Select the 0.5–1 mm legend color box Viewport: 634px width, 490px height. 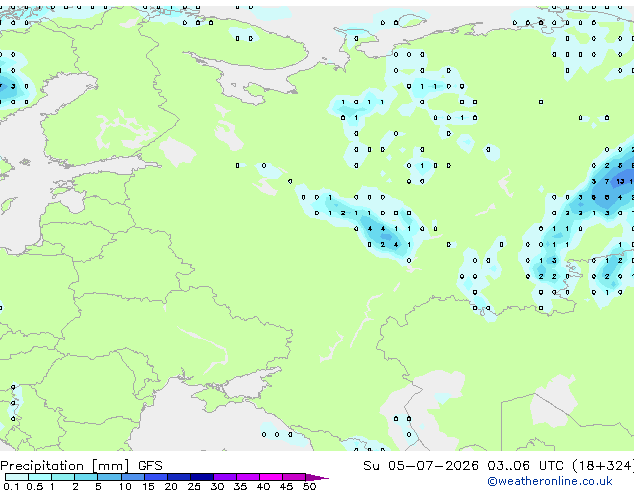[40, 477]
